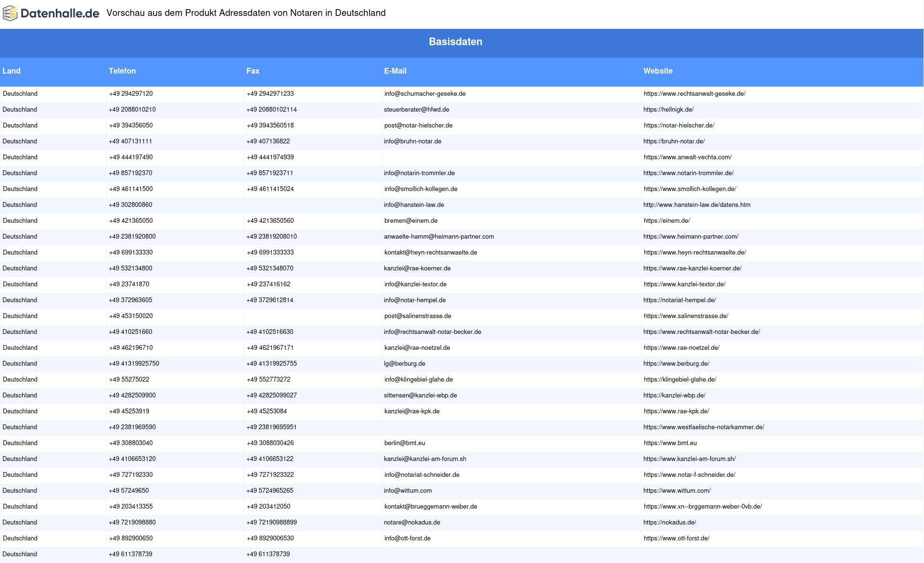Click the E-Mail column header
Screen dimensions: 924x563
[x=395, y=71]
